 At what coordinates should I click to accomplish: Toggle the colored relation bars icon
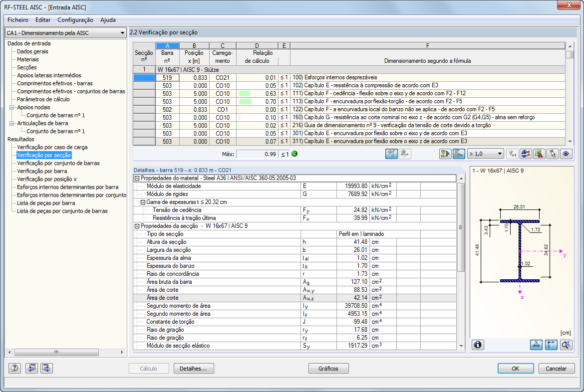pyautogui.click(x=459, y=154)
